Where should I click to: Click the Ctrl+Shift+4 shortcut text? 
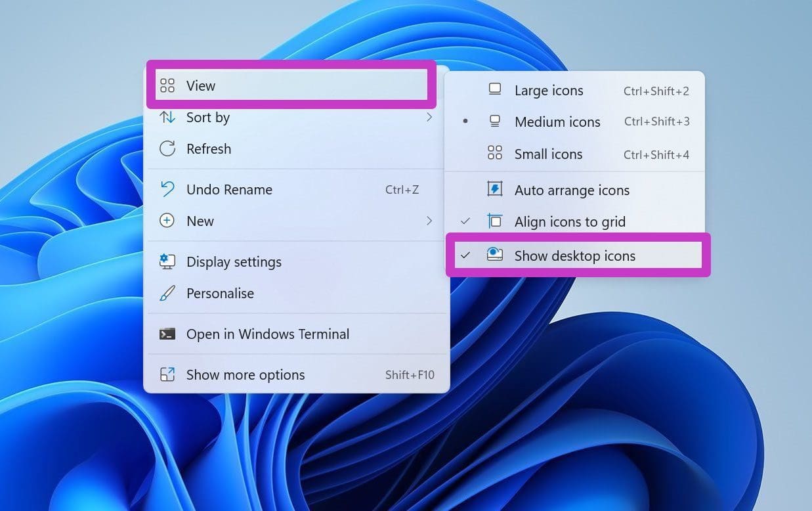click(x=656, y=155)
